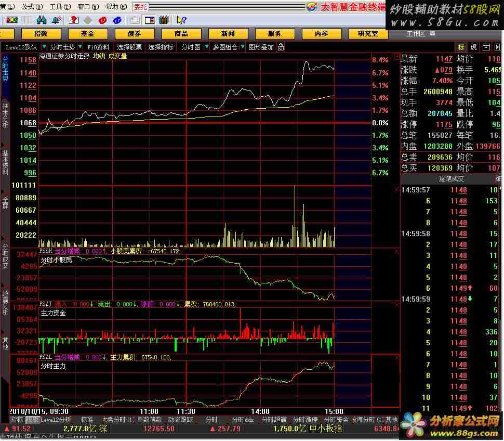Close the 分时小股民 indicator panel with its X
504x441 pixels.
[396, 252]
